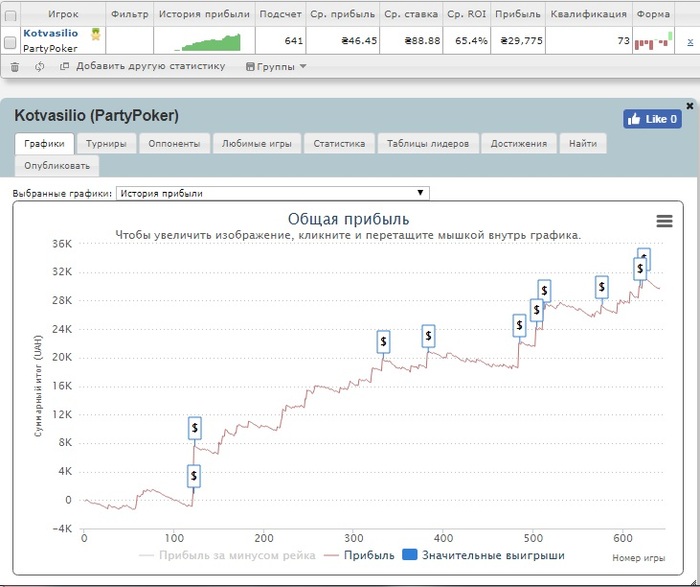Image resolution: width=700 pixels, height=587 pixels.
Task: Click the dollar marker near game 385
Action: (x=429, y=336)
